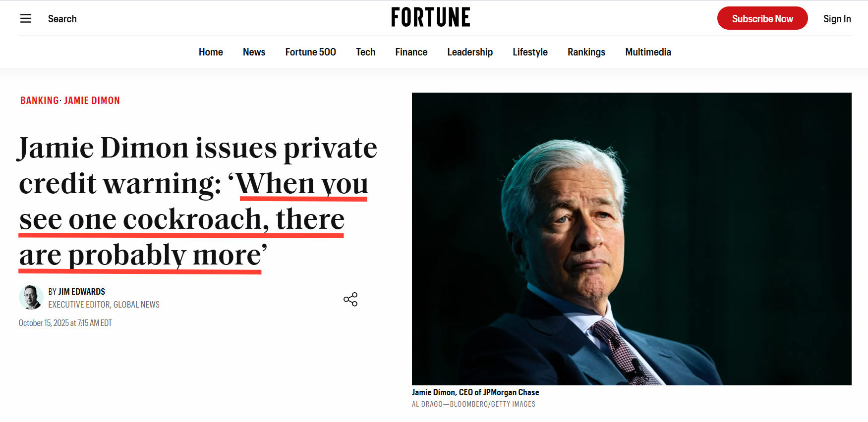This screenshot has width=868, height=422.
Task: Open the Rankings section
Action: point(586,52)
